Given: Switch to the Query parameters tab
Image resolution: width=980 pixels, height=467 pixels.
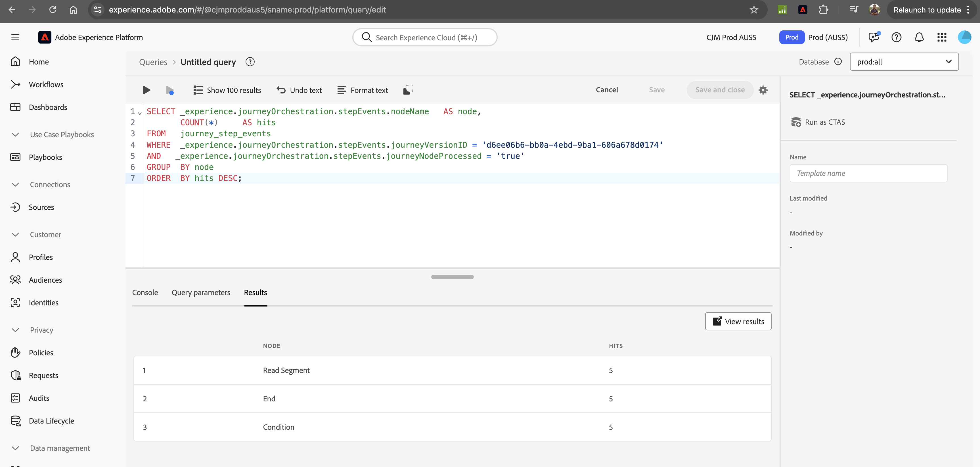Looking at the screenshot, I should (201, 292).
